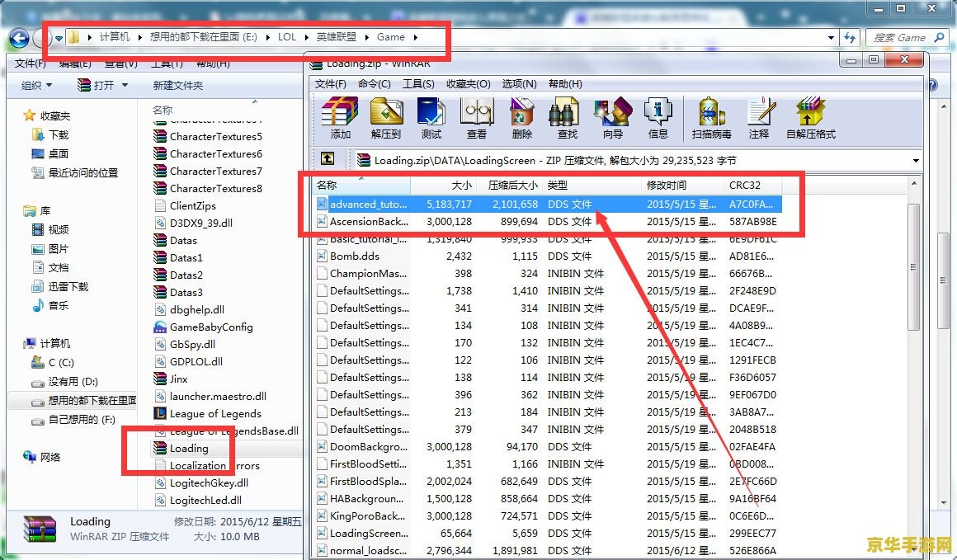Click the Delete (删除) toolbar icon
957x560 pixels.
(x=522, y=118)
